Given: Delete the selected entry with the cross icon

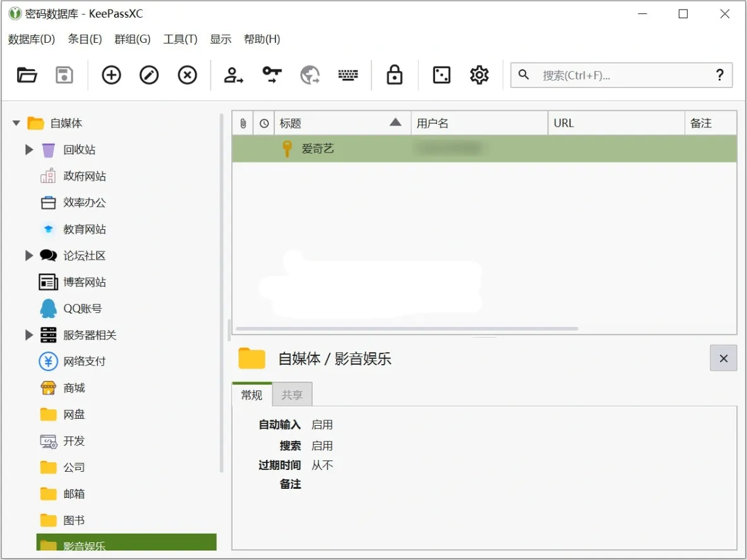Looking at the screenshot, I should 187,75.
